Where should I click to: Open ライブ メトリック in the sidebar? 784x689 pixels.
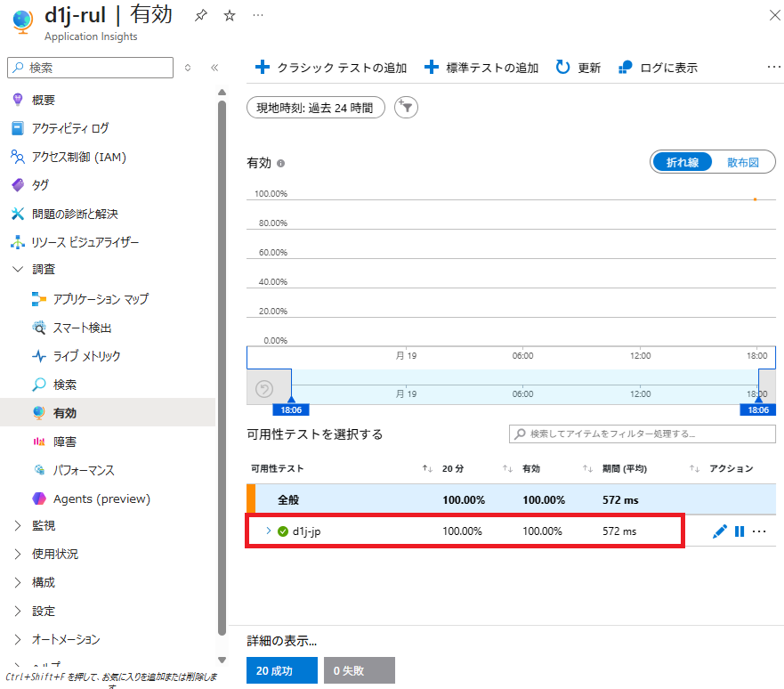(x=86, y=356)
